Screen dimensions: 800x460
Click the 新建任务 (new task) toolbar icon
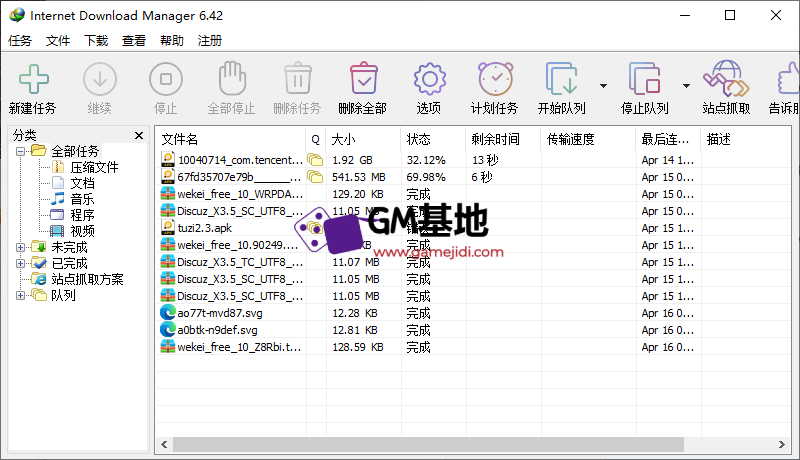(34, 79)
